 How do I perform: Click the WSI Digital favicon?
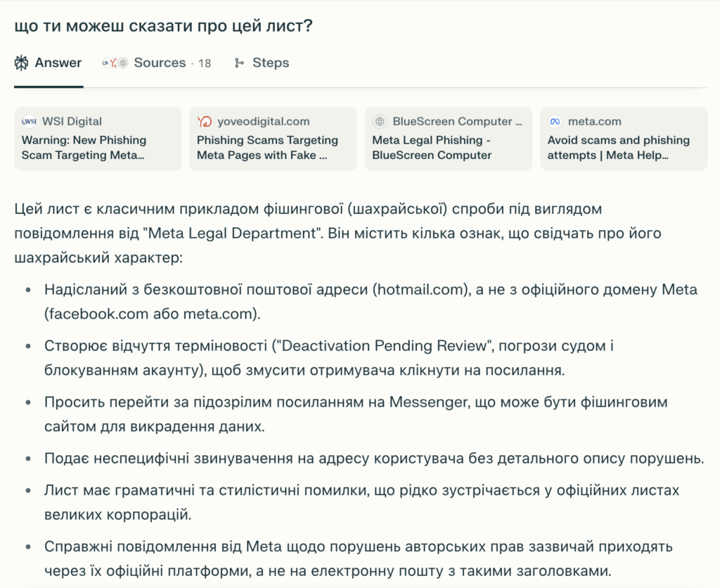click(29, 120)
